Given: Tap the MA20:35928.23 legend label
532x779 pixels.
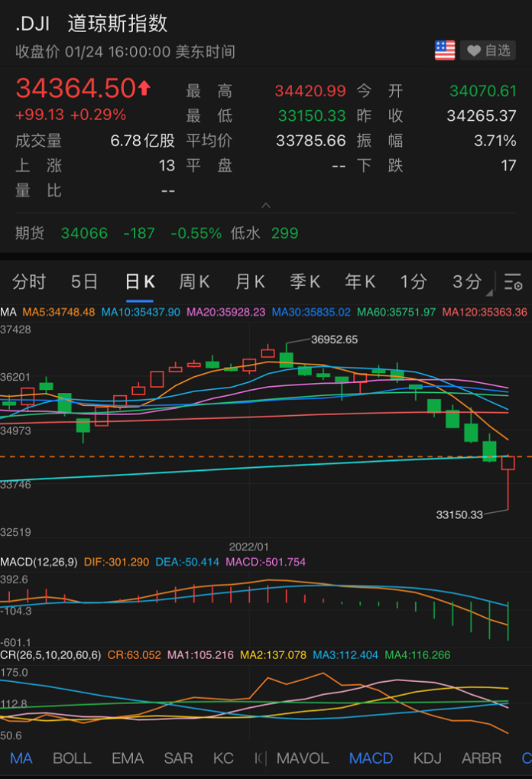Looking at the screenshot, I should [x=226, y=312].
